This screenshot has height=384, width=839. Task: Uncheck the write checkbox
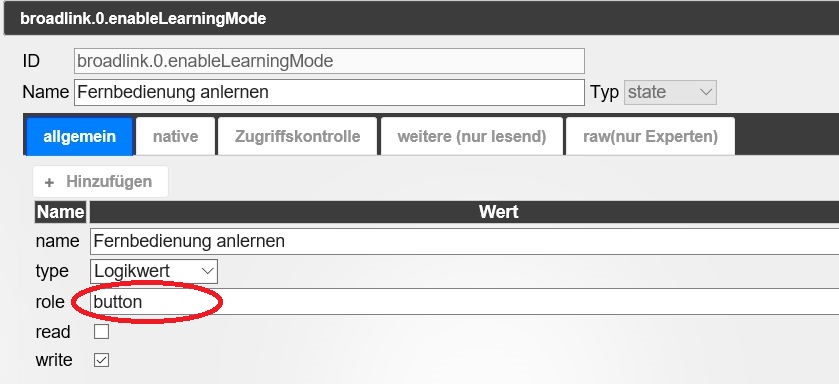[101, 360]
